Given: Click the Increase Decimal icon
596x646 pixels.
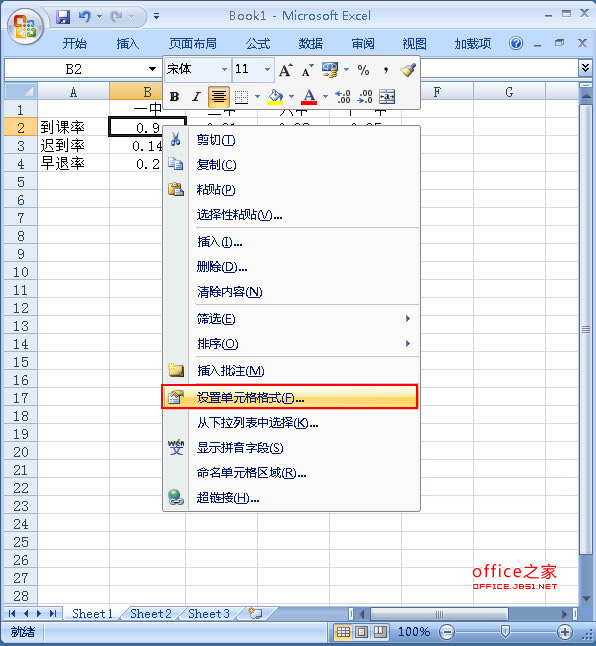Looking at the screenshot, I should point(343,97).
